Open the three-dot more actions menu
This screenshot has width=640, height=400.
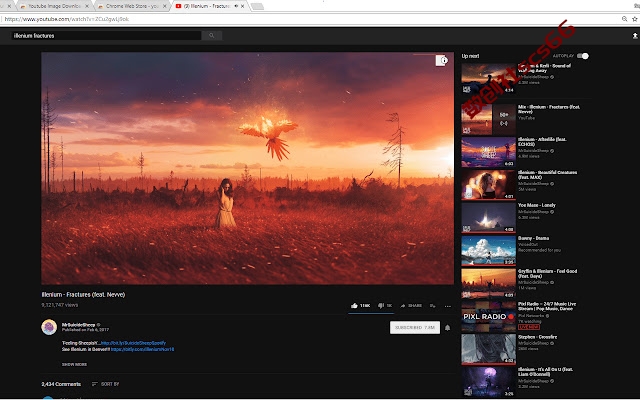[x=448, y=306]
